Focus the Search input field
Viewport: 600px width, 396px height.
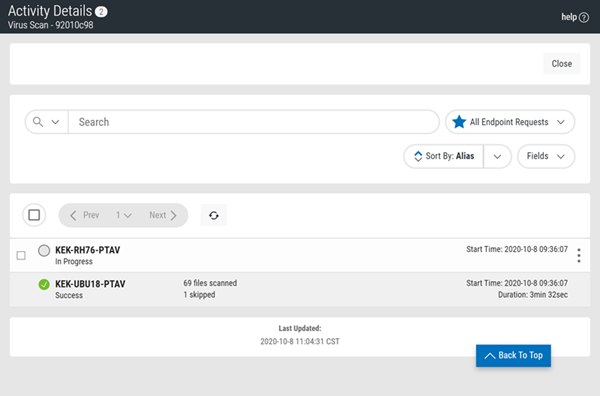pos(254,122)
